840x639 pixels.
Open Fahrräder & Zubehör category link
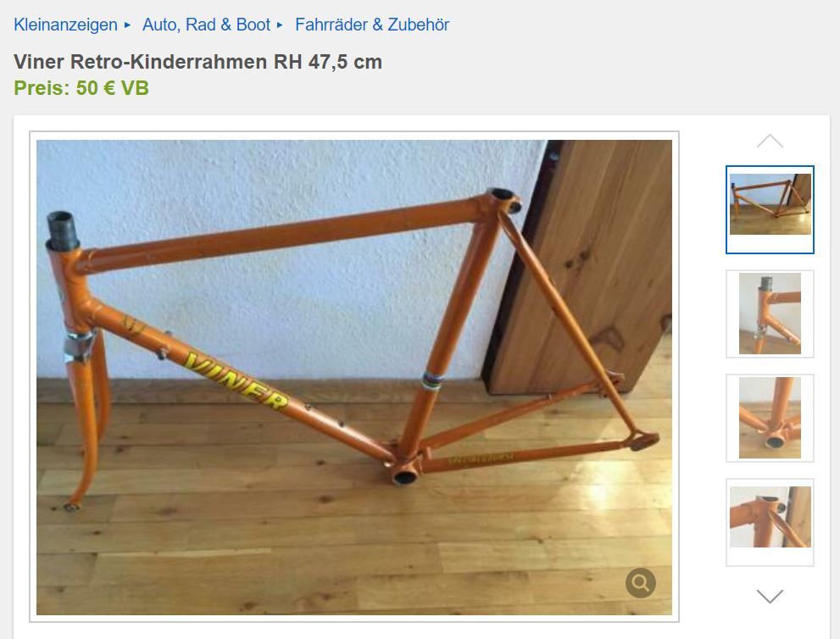(x=372, y=25)
